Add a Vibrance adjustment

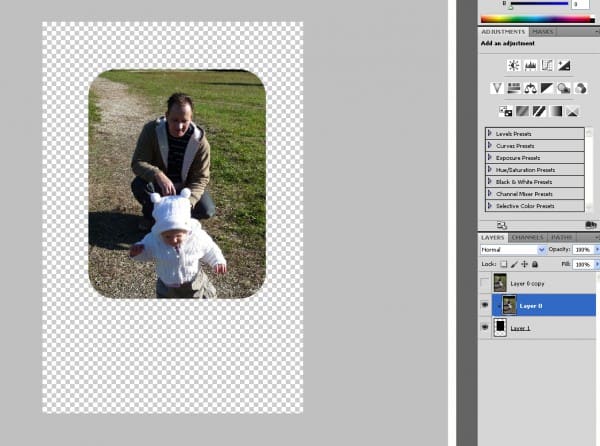[x=496, y=88]
